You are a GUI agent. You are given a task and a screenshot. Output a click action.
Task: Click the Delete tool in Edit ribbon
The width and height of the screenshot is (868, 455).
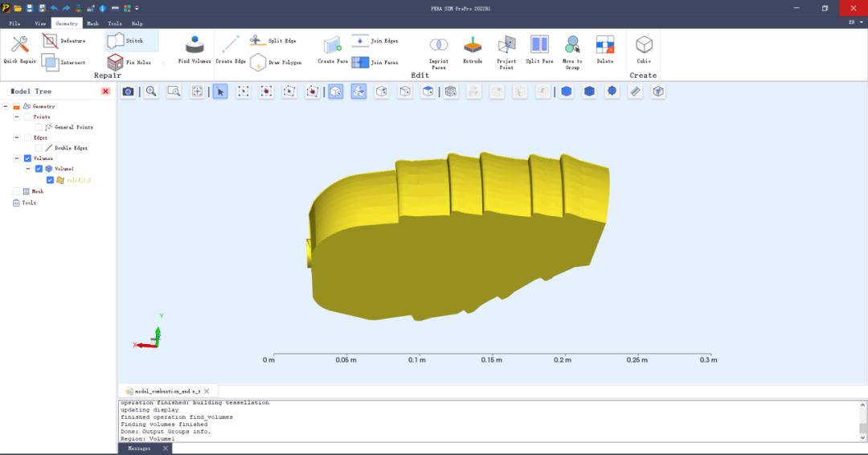point(605,50)
